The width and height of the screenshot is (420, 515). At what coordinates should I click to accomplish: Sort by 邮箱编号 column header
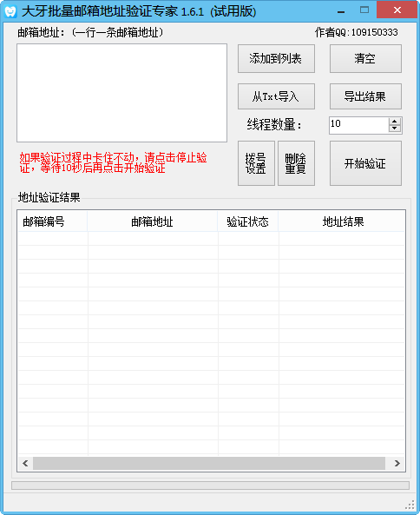click(x=52, y=221)
